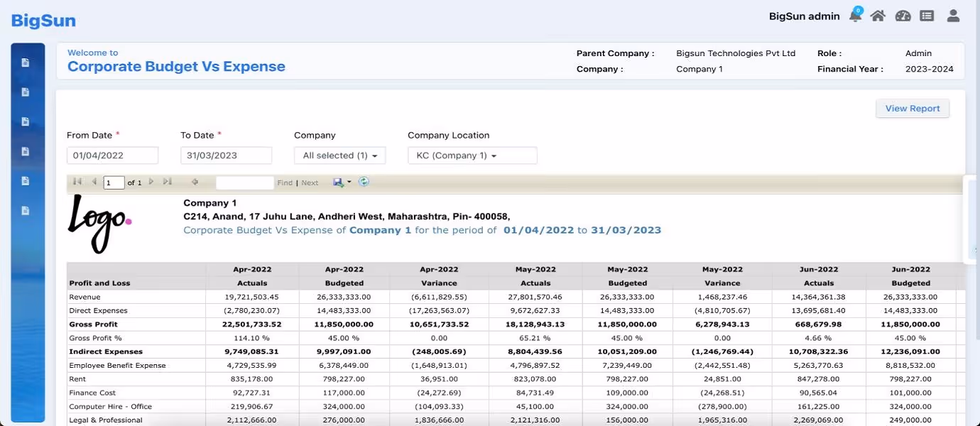
Task: Click the 'Legal & Professional' row label
Action: (x=106, y=420)
